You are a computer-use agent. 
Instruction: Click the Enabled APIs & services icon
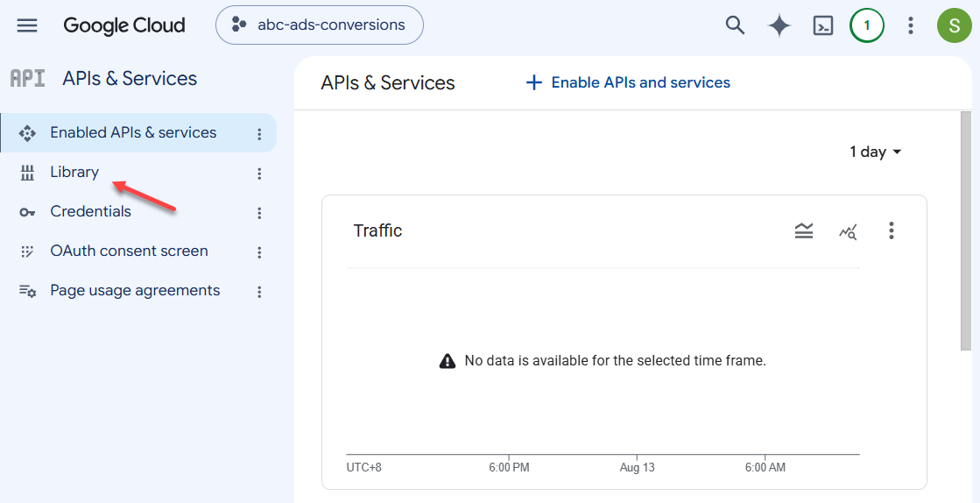tap(27, 133)
